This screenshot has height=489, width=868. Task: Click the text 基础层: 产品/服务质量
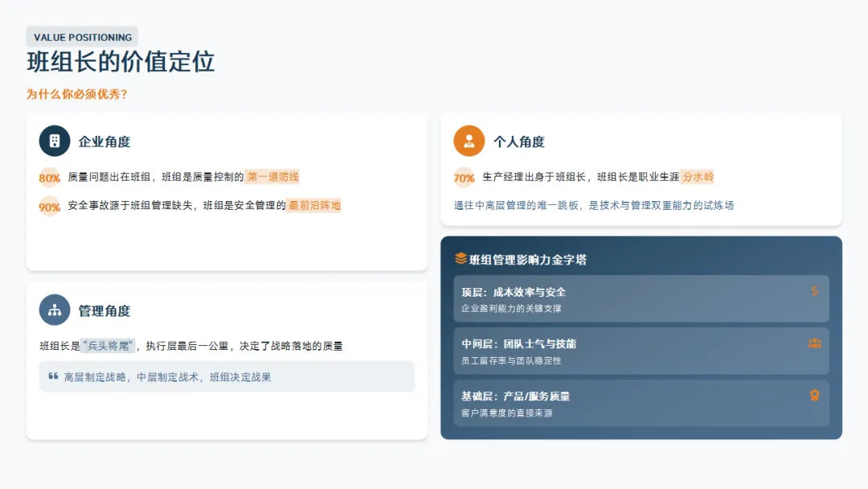click(x=515, y=396)
